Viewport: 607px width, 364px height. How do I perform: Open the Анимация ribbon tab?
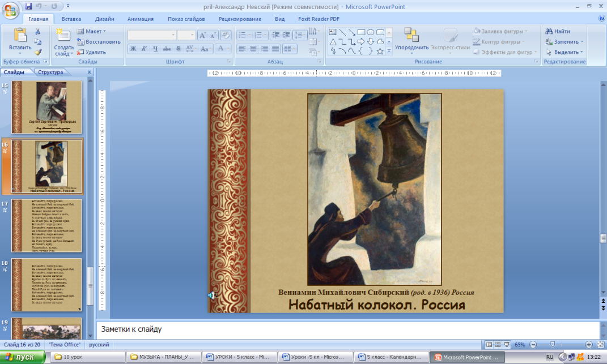(x=141, y=19)
